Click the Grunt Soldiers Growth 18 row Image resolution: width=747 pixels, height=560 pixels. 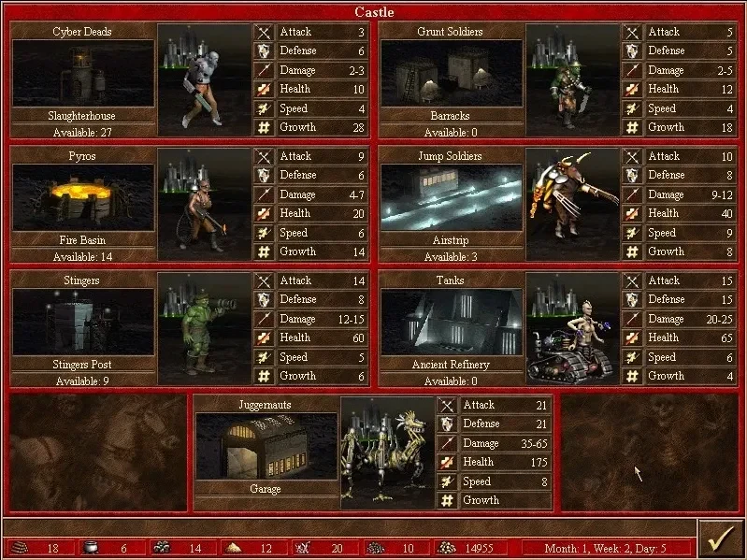tap(690, 128)
